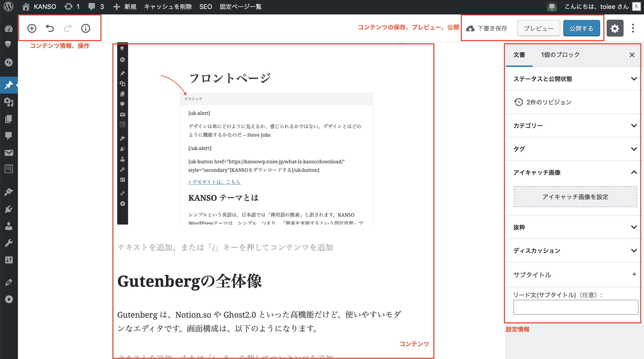Viewport: 644px width, 359px height.
Task: Open the pencil icon in admin sidebar
Action: pos(9,282)
